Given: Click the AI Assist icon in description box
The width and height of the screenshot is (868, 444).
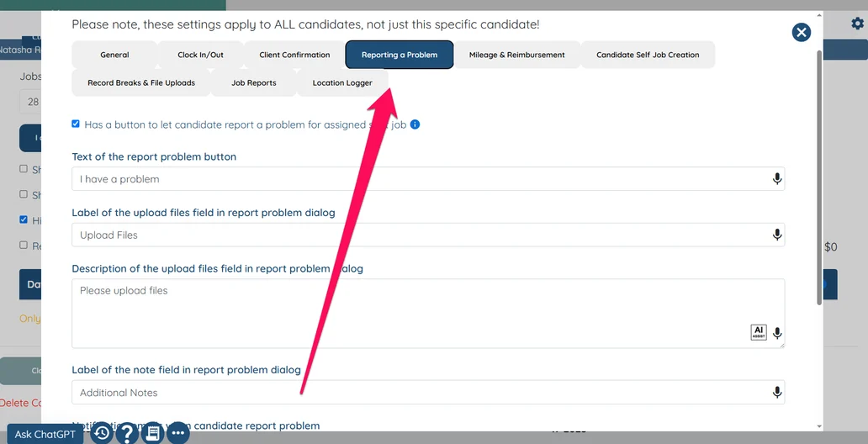Looking at the screenshot, I should pos(759,332).
